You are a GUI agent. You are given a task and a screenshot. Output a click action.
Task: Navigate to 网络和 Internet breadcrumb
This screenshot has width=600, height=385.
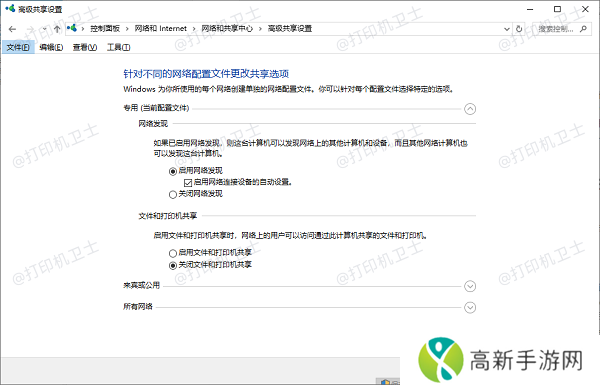(160, 29)
